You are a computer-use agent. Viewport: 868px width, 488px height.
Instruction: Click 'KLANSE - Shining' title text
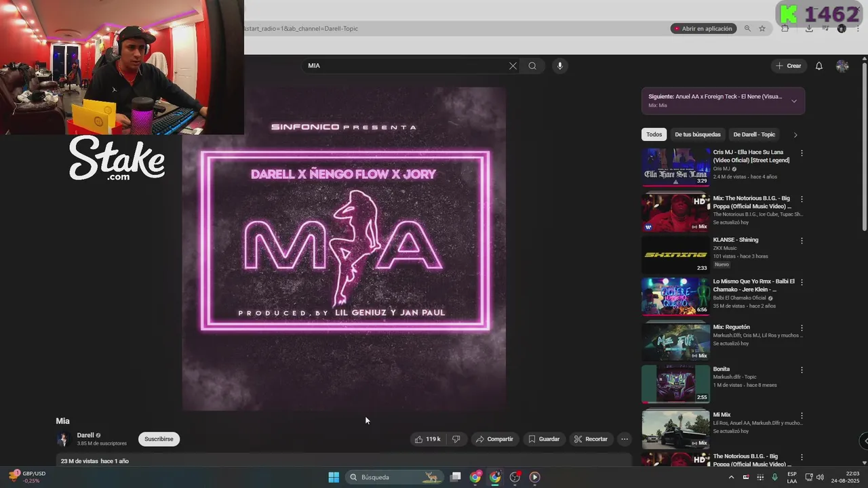736,240
